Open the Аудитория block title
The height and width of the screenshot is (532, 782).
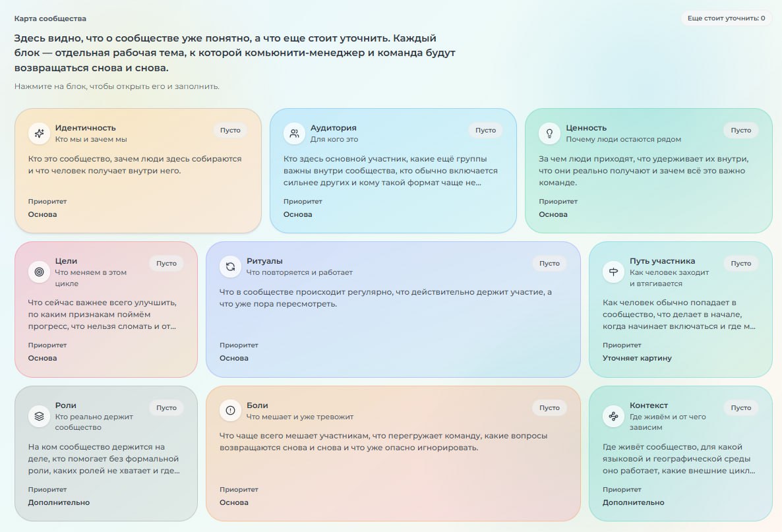point(333,128)
